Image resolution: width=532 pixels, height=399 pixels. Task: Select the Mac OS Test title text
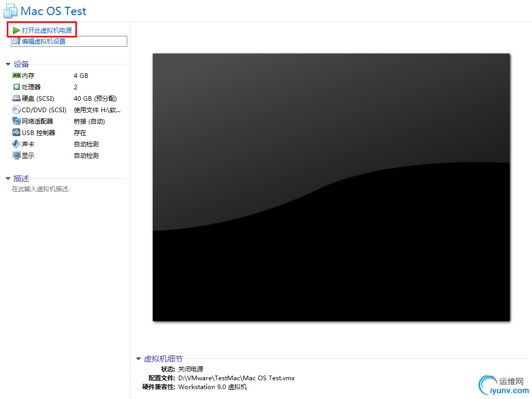point(53,10)
